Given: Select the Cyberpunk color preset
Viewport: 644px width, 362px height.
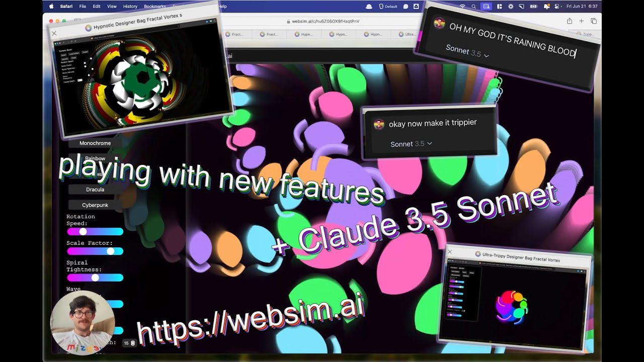Looking at the screenshot, I should (95, 205).
